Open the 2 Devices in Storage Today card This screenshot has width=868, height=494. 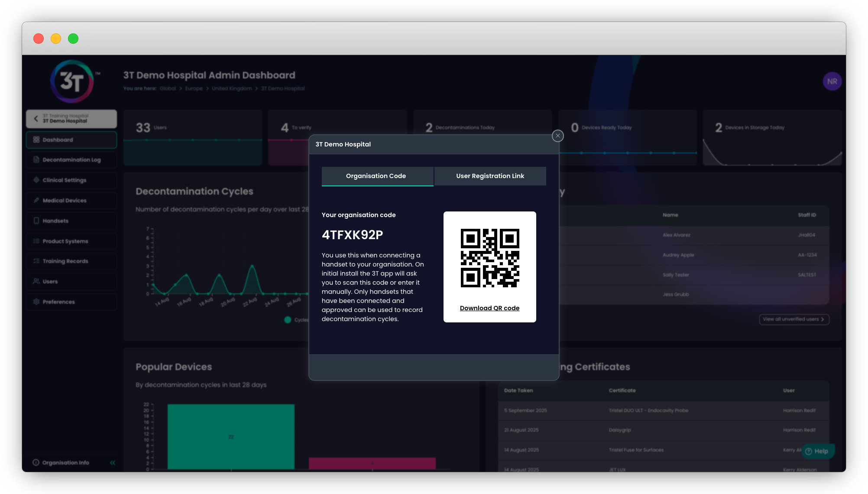(x=772, y=137)
